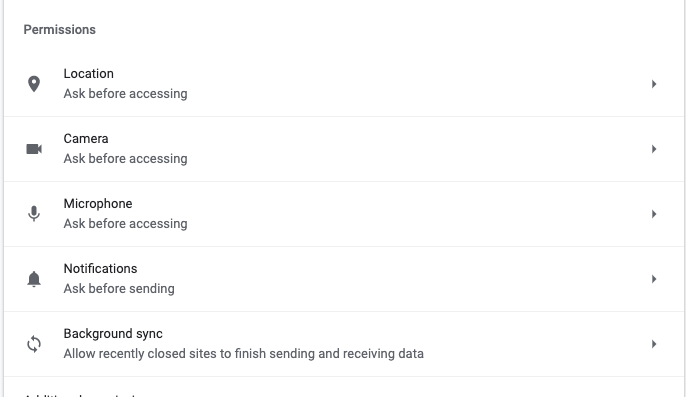
Task: Open the Notifications permission title
Action: point(100,268)
